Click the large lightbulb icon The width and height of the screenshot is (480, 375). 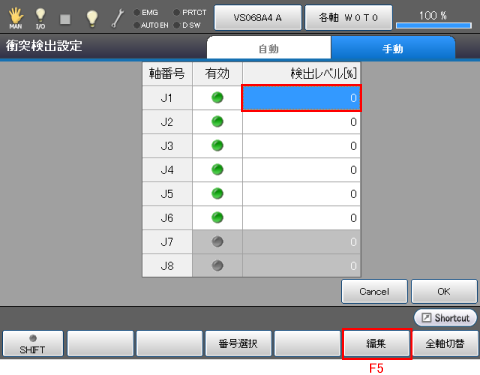(92, 18)
